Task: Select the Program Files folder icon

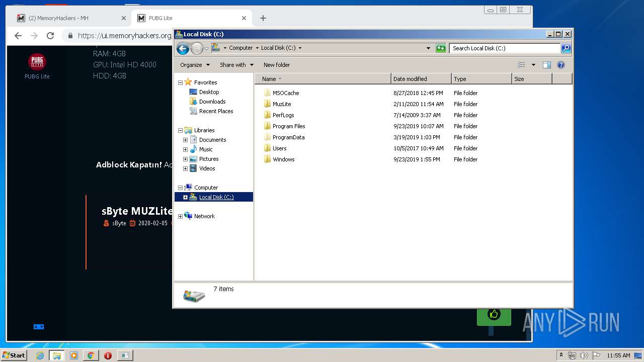Action: click(x=267, y=126)
